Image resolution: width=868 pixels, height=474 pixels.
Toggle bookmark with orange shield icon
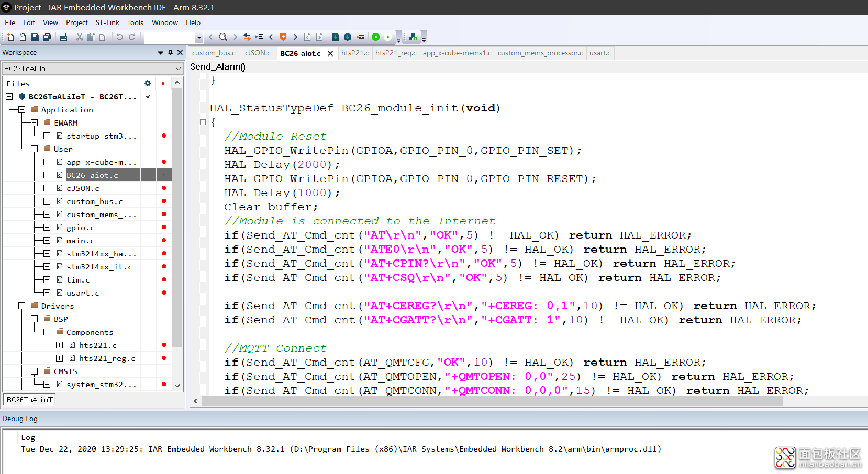coord(283,37)
